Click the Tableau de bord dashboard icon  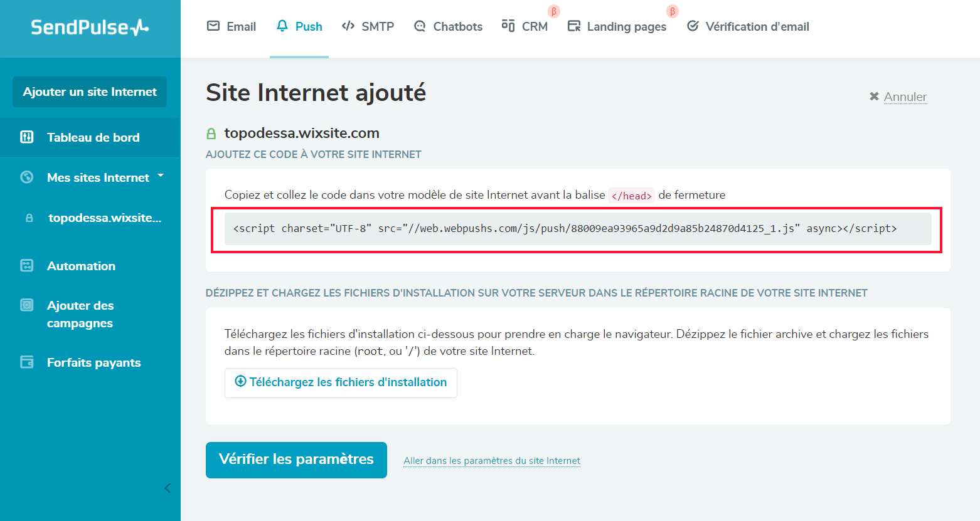[x=27, y=137]
